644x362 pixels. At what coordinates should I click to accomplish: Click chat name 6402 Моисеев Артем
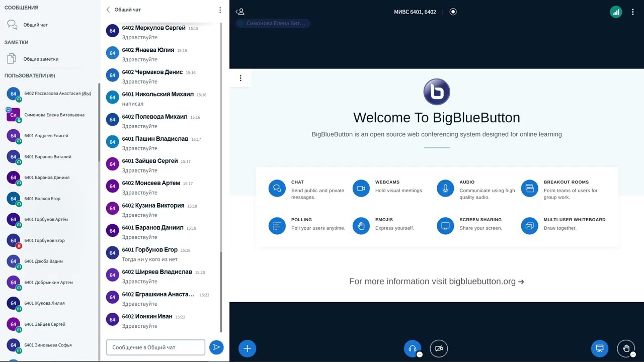pyautogui.click(x=151, y=183)
